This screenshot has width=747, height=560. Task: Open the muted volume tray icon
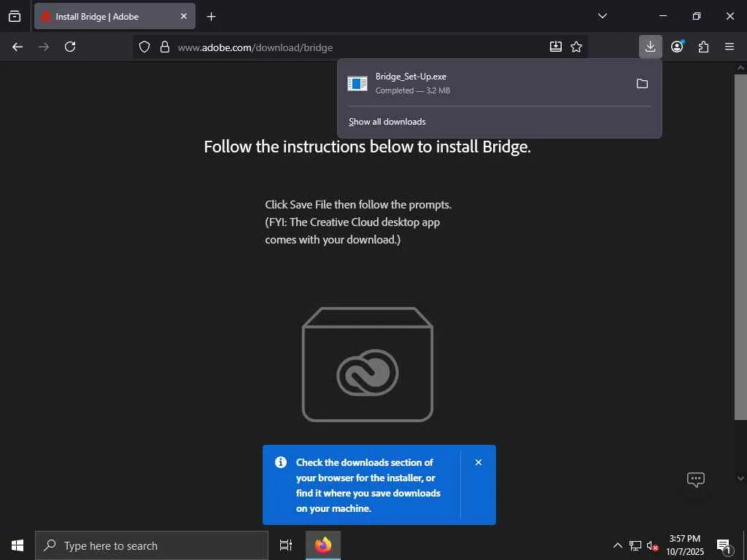[652, 545]
